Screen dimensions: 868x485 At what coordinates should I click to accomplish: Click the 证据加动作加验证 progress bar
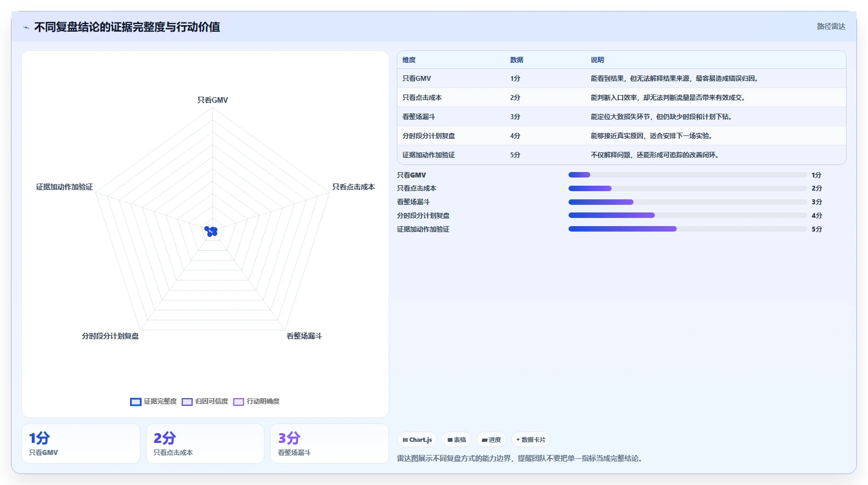pos(688,229)
